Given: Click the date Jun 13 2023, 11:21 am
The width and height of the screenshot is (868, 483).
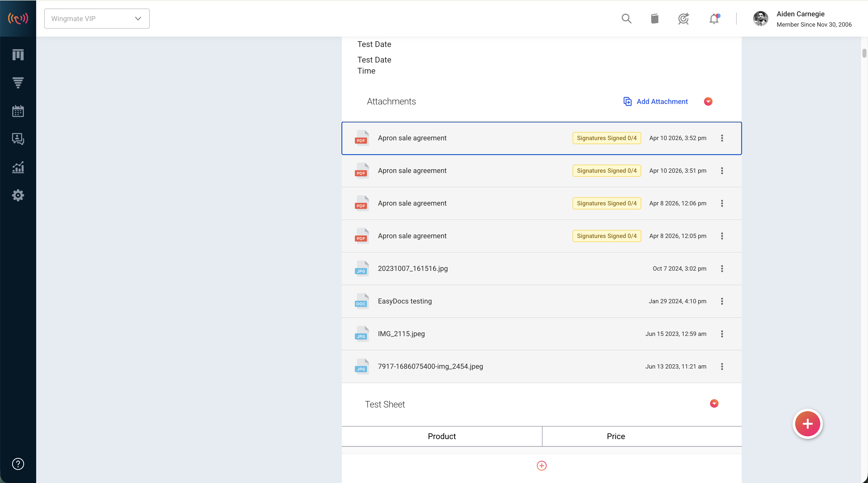Looking at the screenshot, I should [676, 367].
